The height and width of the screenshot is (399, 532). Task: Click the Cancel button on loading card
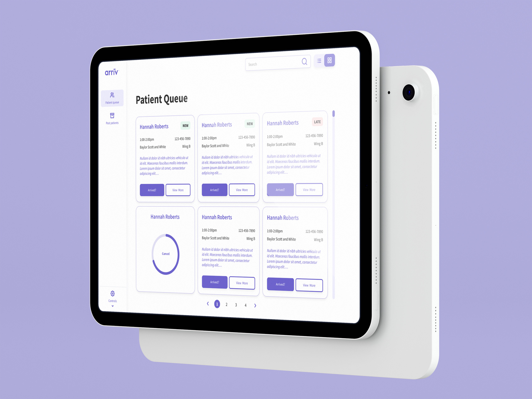(165, 253)
